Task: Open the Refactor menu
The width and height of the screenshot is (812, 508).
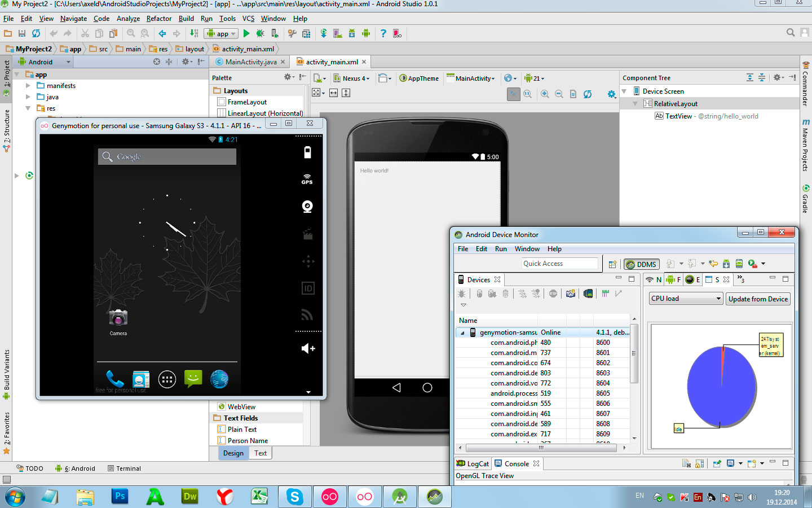Action: click(x=159, y=19)
